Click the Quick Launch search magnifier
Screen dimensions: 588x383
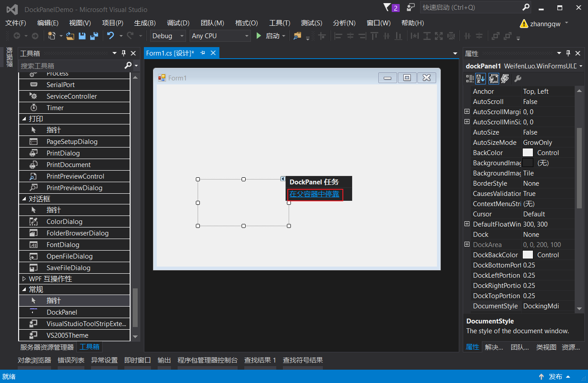click(526, 7)
